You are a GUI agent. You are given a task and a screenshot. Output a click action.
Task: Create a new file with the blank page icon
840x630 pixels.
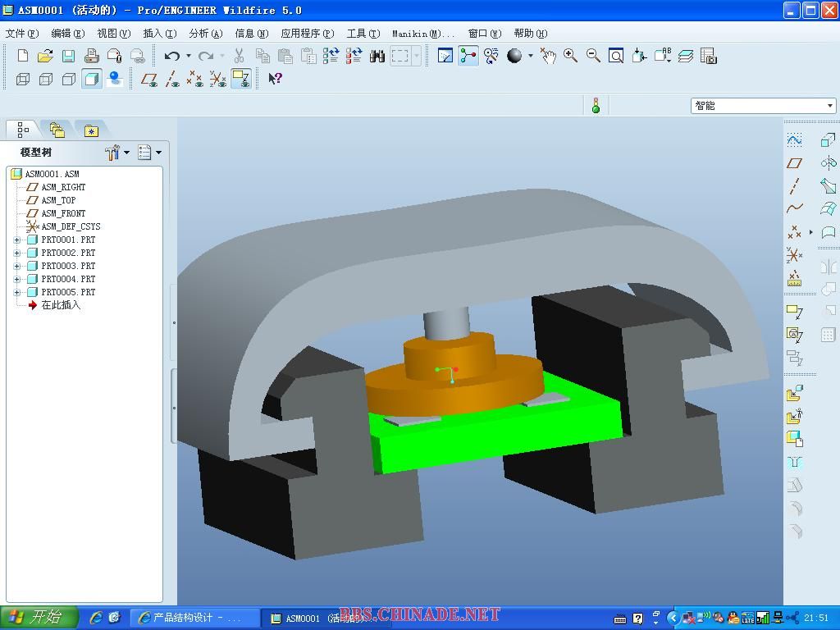tap(22, 56)
